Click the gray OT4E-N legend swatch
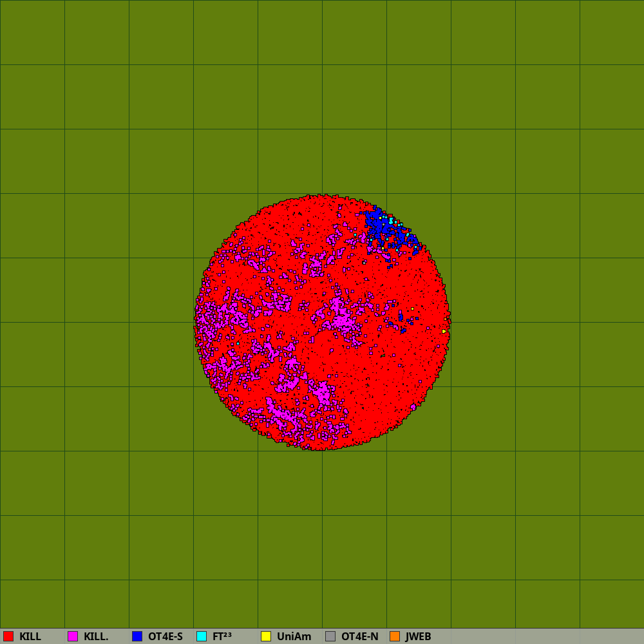Image resolution: width=644 pixels, height=644 pixels. [330, 636]
